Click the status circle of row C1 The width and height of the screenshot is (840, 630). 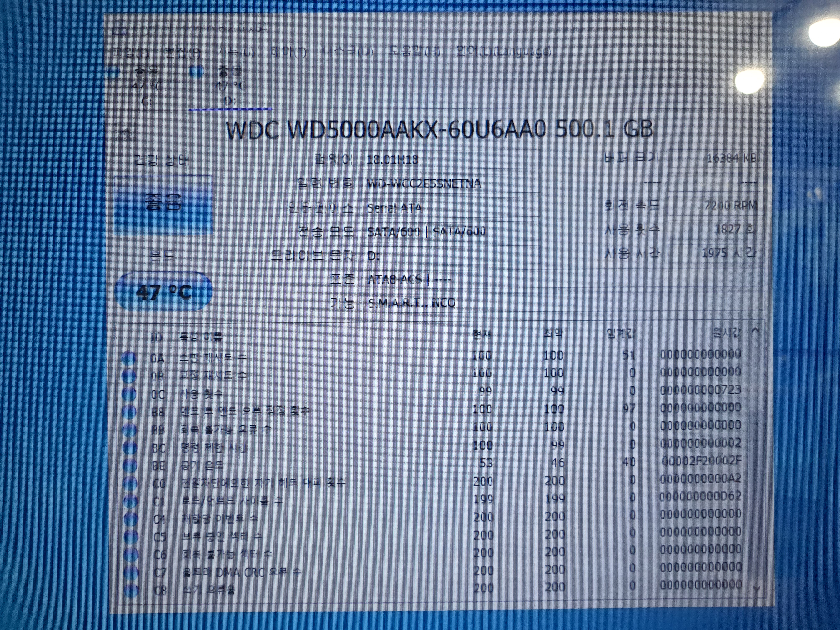pos(131,501)
